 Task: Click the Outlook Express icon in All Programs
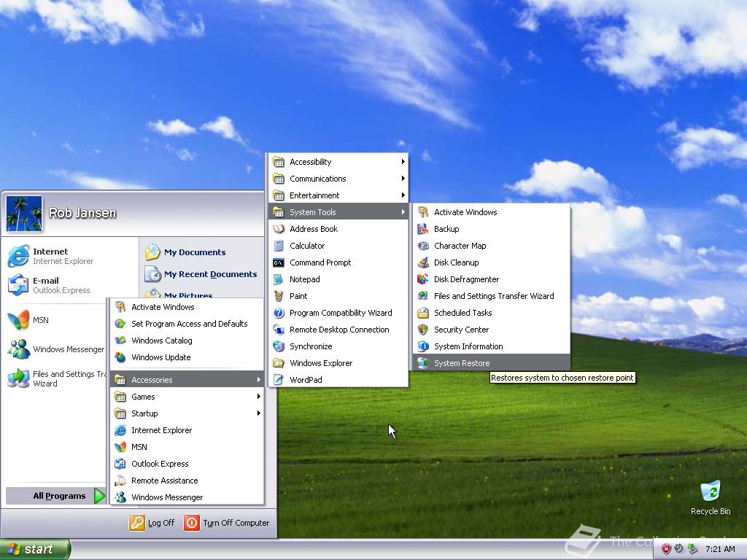pos(120,464)
